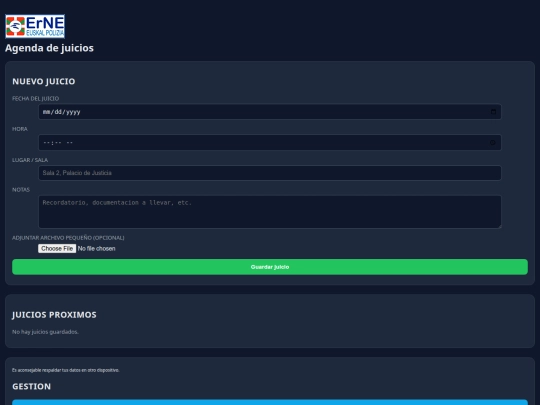Click the Notas textarea
Image resolution: width=540 pixels, height=405 pixels.
pyautogui.click(x=270, y=212)
